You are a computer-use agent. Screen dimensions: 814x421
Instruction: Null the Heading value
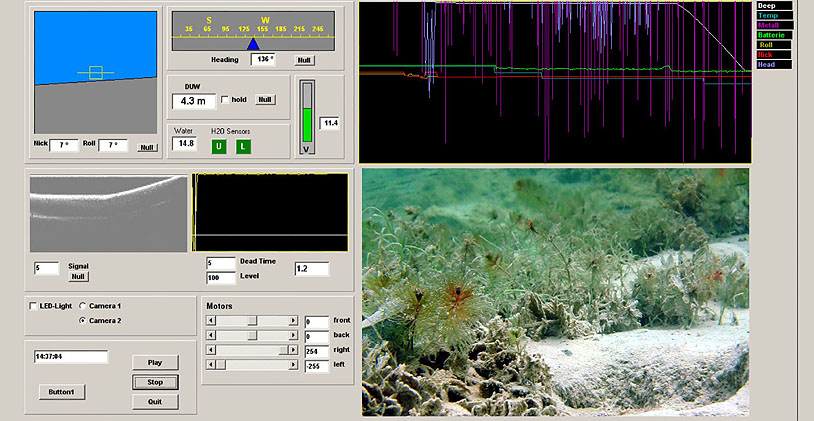303,60
